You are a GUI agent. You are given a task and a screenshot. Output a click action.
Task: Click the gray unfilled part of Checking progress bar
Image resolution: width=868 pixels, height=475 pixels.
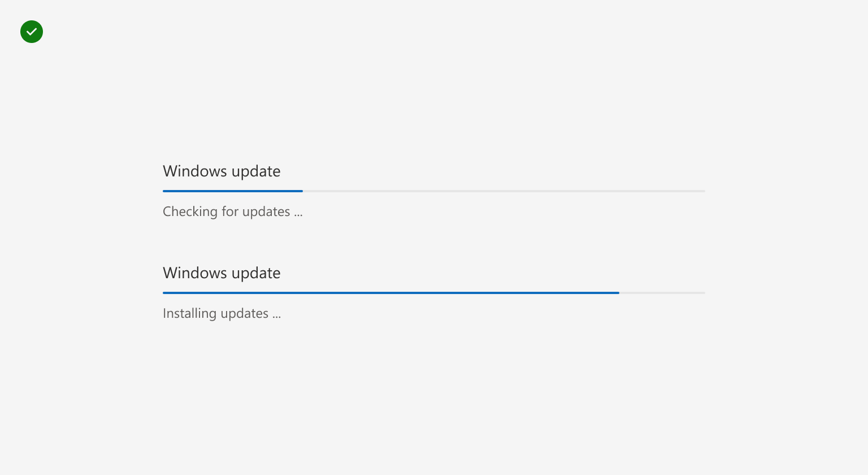(504, 191)
